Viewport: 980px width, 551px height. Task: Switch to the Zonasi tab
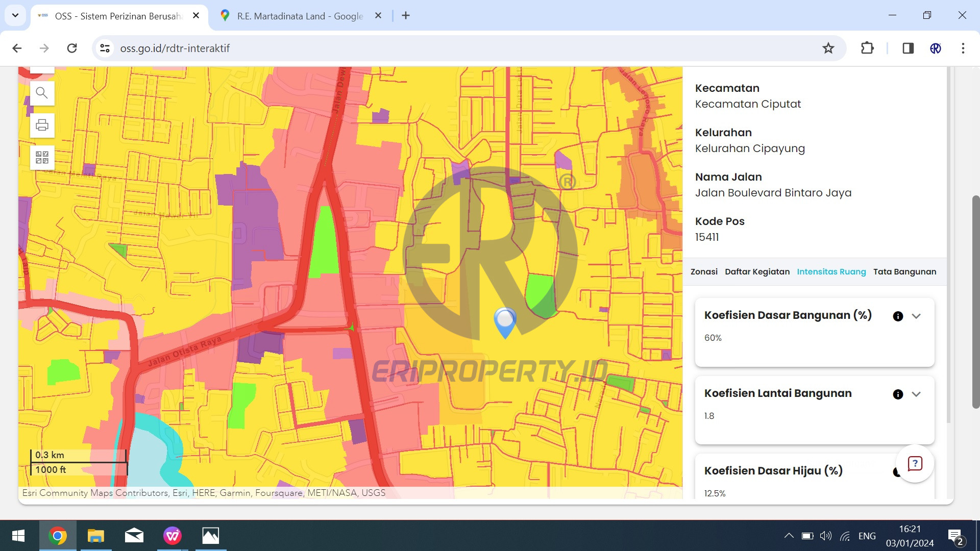[704, 272]
